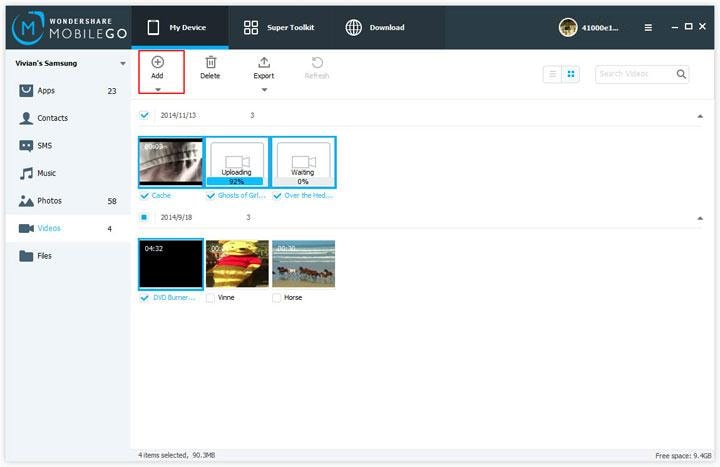The height and width of the screenshot is (467, 720).
Task: Click the Uploading 92% progress bar
Action: (x=236, y=181)
